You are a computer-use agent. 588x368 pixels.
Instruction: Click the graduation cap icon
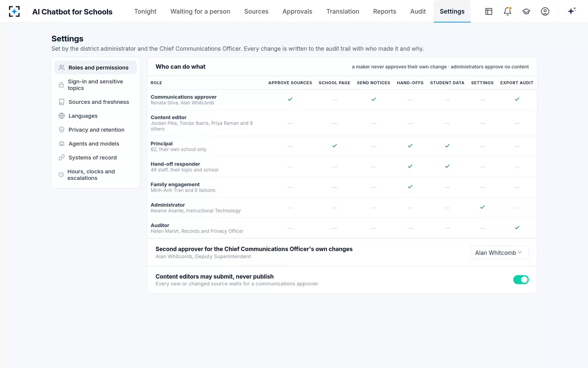pyautogui.click(x=526, y=11)
